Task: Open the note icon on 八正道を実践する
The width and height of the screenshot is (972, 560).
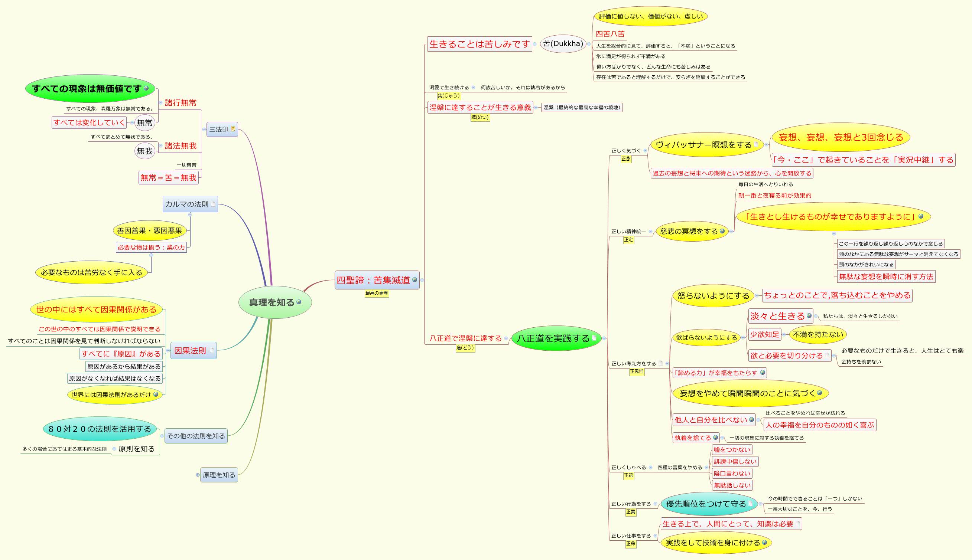Action: click(x=594, y=338)
